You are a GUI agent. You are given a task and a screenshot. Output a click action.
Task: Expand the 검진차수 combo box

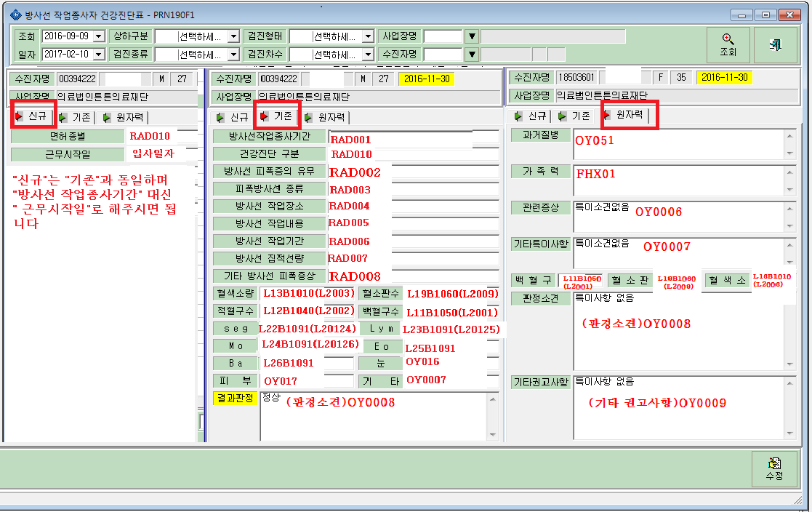pos(368,54)
